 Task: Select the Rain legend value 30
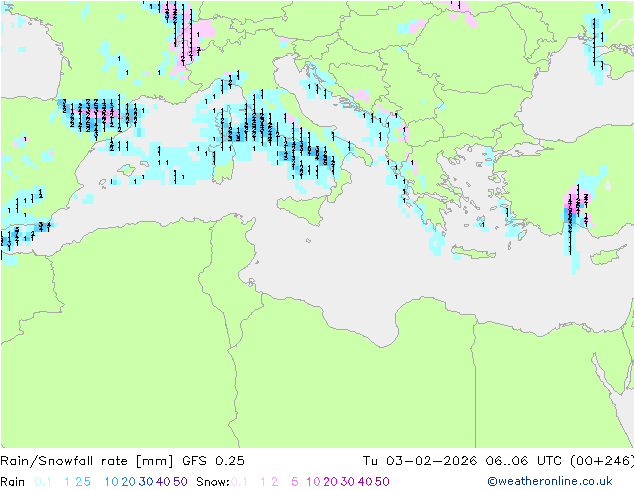click(146, 482)
